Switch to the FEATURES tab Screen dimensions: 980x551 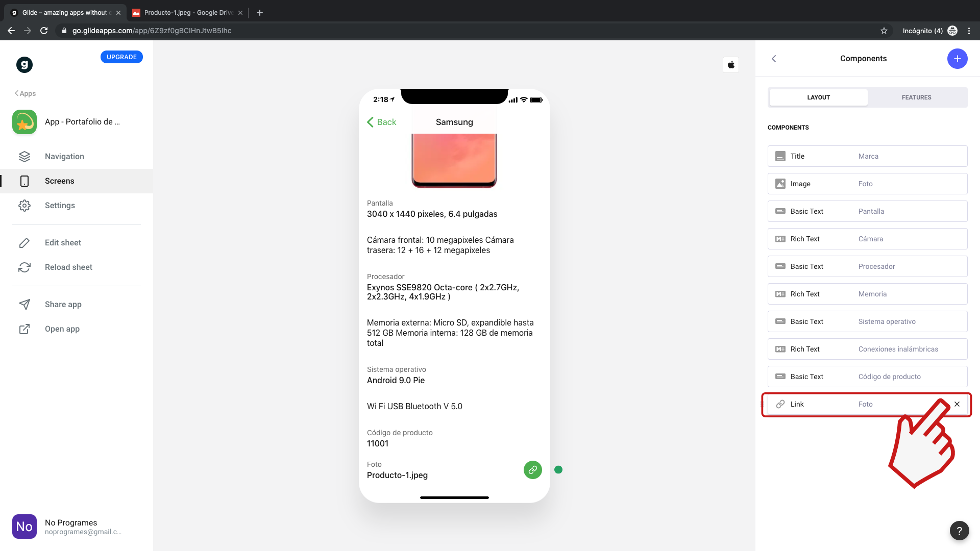[x=917, y=97]
